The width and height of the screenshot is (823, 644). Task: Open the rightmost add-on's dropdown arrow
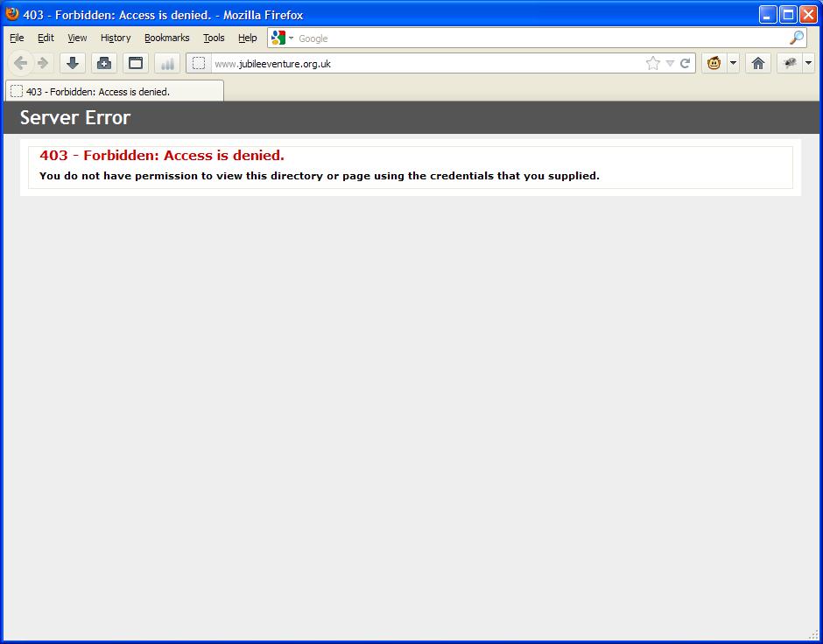pos(807,63)
